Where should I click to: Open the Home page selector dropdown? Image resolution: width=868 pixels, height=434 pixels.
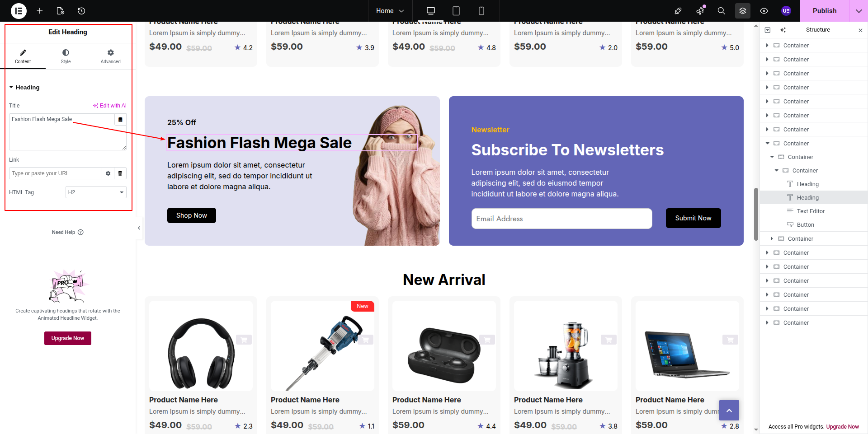390,11
